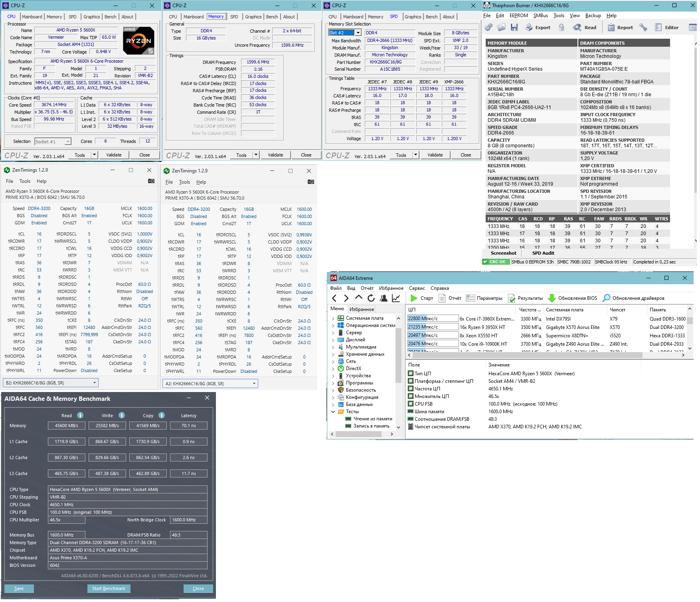Expand the Сервер node in AIDA64 tree

[333, 333]
